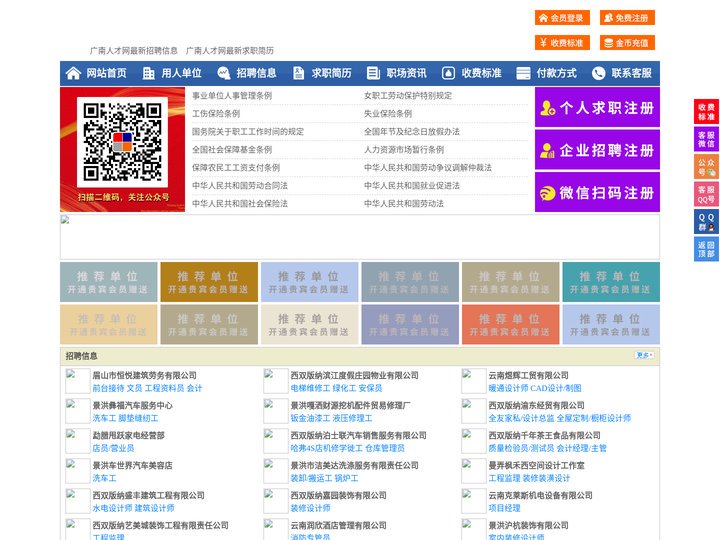Screen dimensions: 720x540
Task: Click the chat icon beside 招聘信息
Action: point(224,73)
